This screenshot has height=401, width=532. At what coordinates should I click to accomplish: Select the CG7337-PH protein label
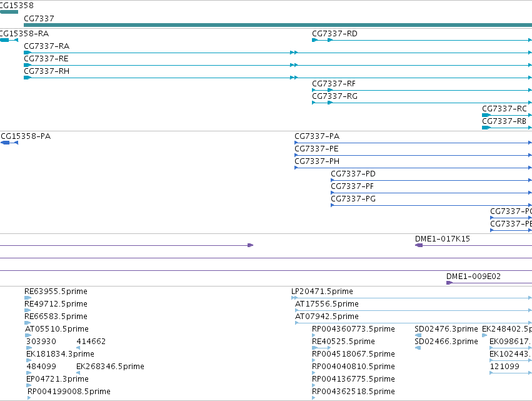pyautogui.click(x=317, y=161)
